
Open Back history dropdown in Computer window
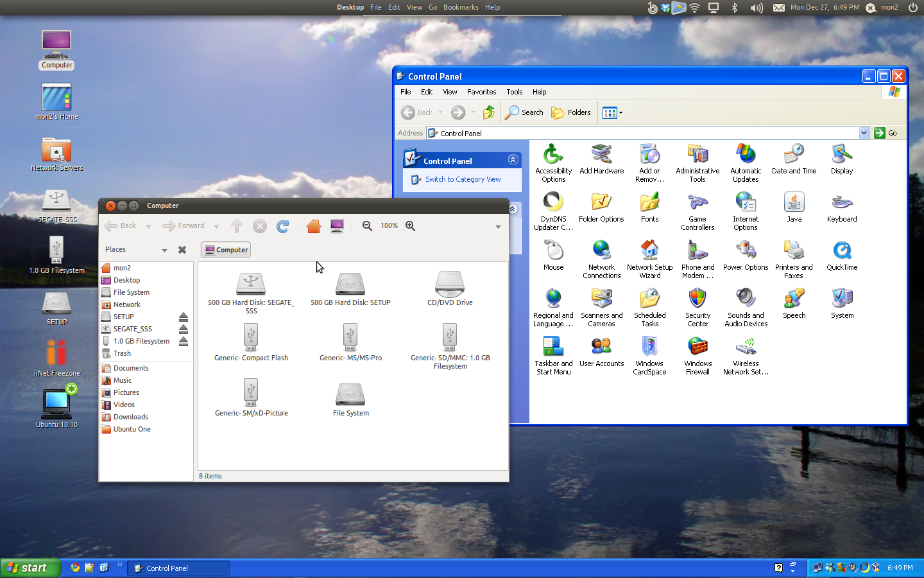[148, 227]
